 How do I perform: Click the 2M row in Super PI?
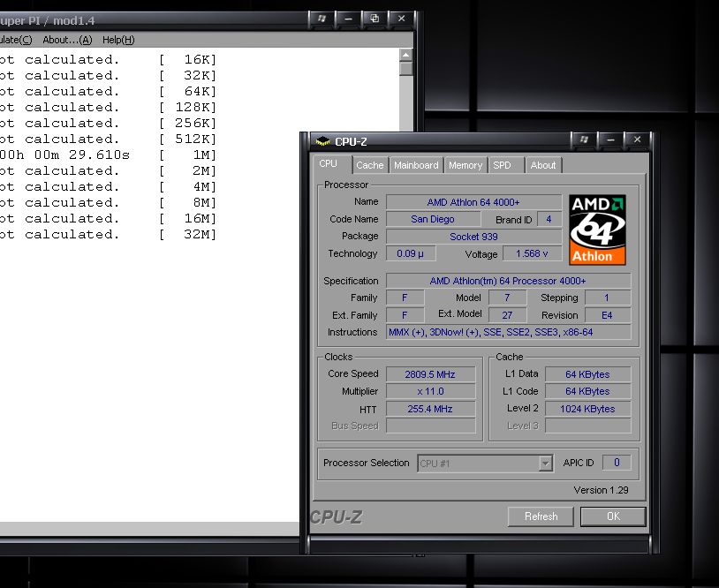point(108,171)
